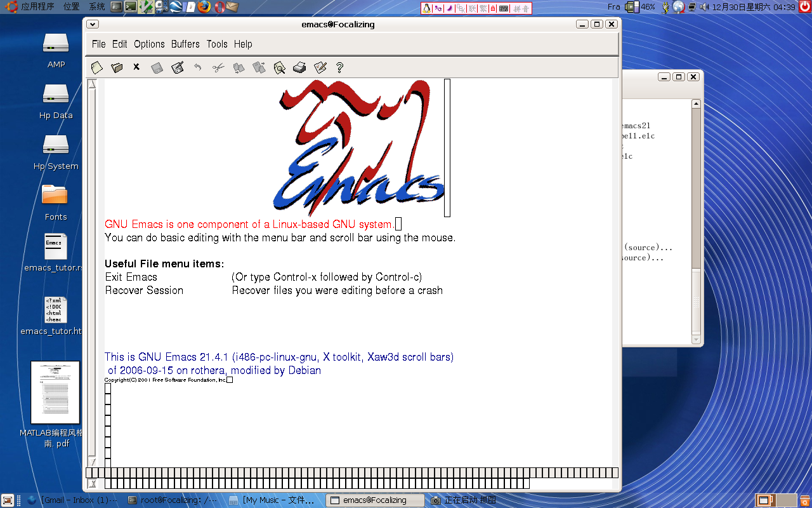The height and width of the screenshot is (508, 812).
Task: Click the date and time clock display
Action: 754,7
